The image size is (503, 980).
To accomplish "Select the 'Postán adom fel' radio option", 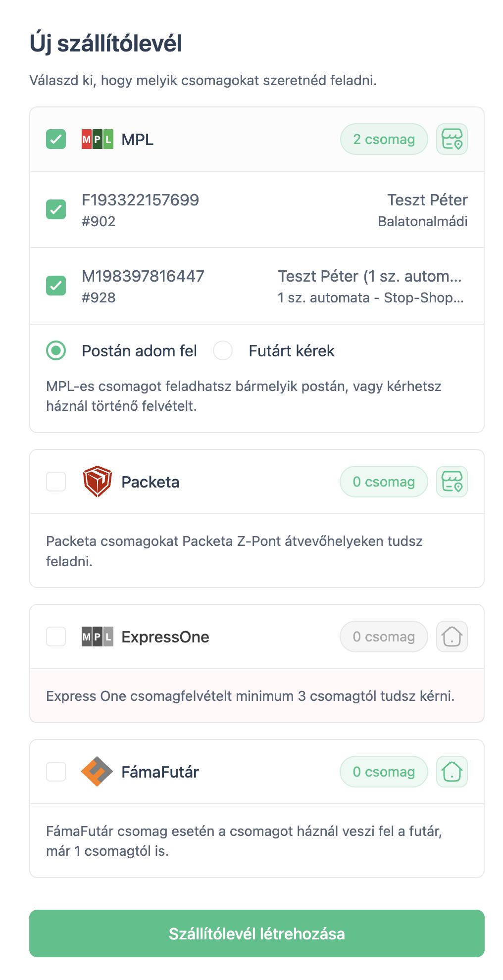I will point(56,351).
